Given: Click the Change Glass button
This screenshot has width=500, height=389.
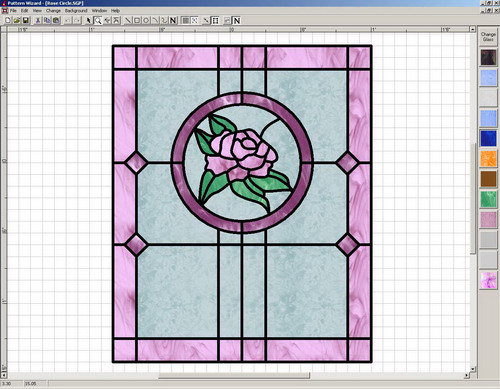Looking at the screenshot, I should [x=488, y=37].
